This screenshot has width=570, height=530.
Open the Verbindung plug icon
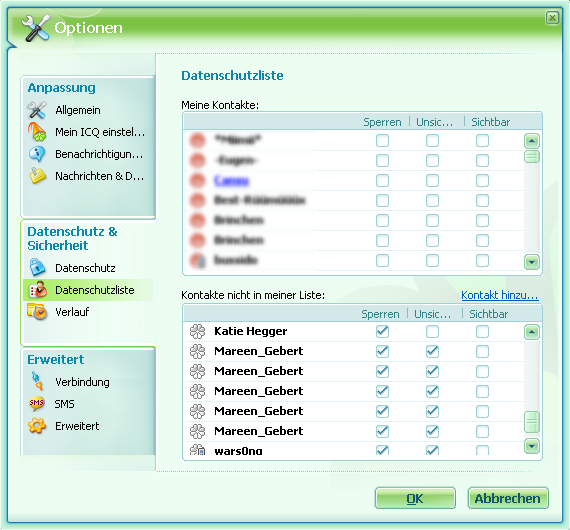point(37,381)
